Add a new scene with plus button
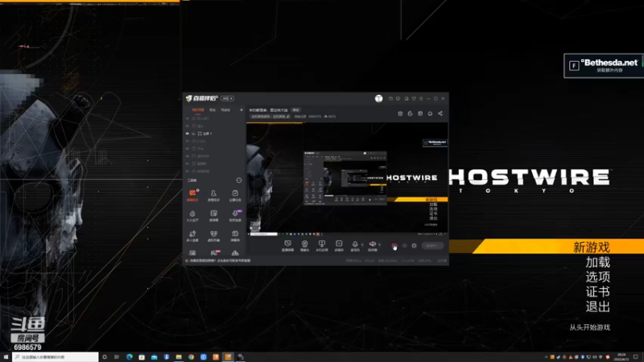This screenshot has height=362, width=644. pos(241,110)
